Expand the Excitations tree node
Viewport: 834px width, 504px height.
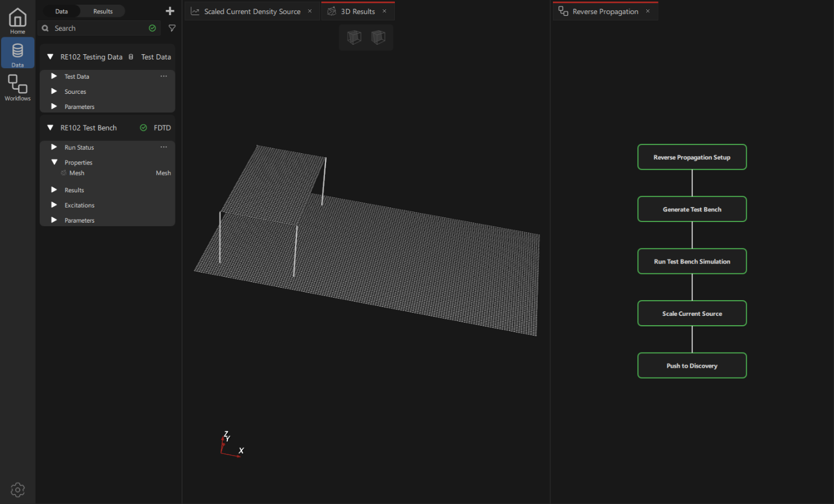[54, 205]
